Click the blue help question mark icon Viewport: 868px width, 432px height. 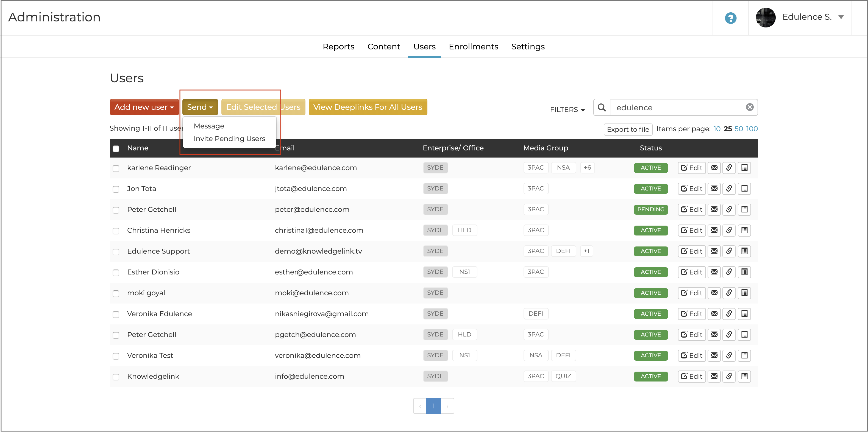731,18
